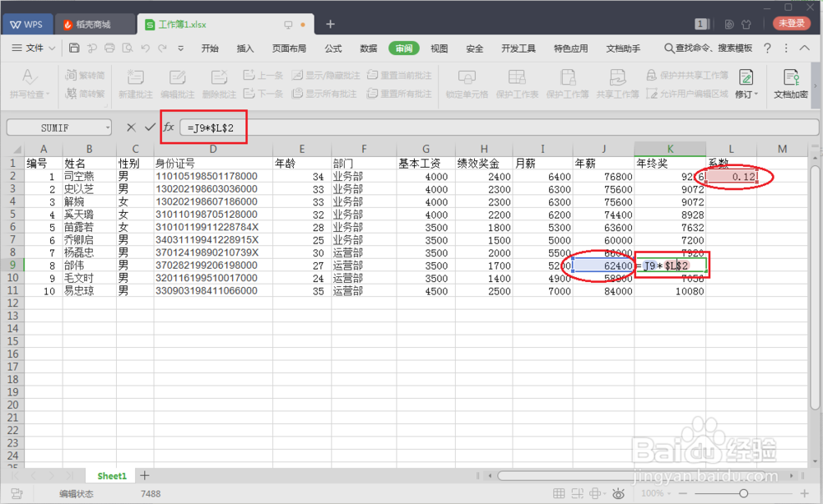Screen dimensions: 823x504
Task: Toggle eye protection mode in status bar
Action: pos(619,493)
